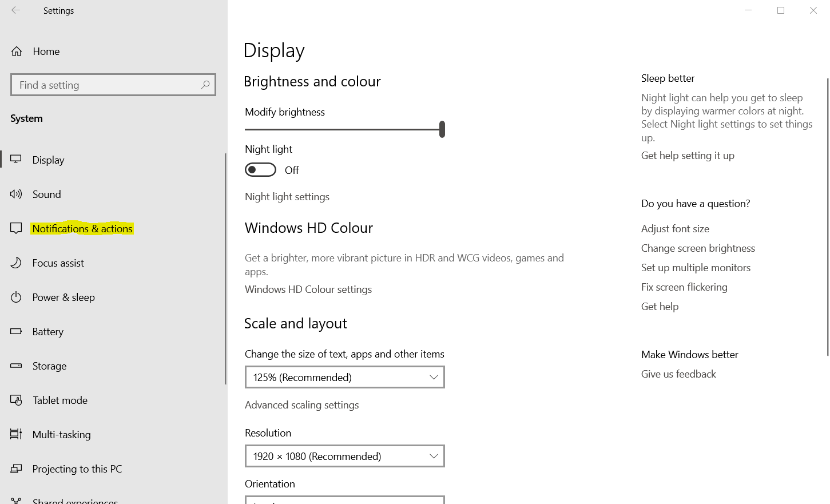Viewport: 830px width, 504px height.
Task: Click the Multi-tasking icon
Action: [16, 434]
